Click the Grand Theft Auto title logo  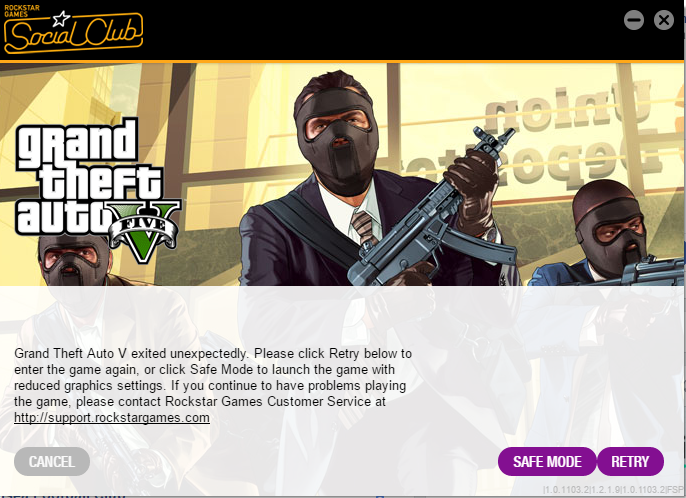[97, 189]
